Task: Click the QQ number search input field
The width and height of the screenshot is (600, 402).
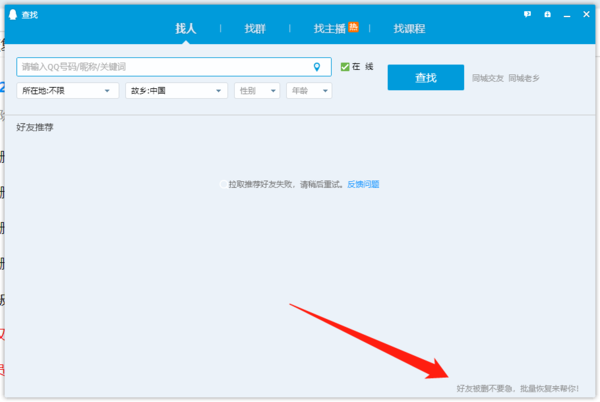Action: click(x=160, y=67)
